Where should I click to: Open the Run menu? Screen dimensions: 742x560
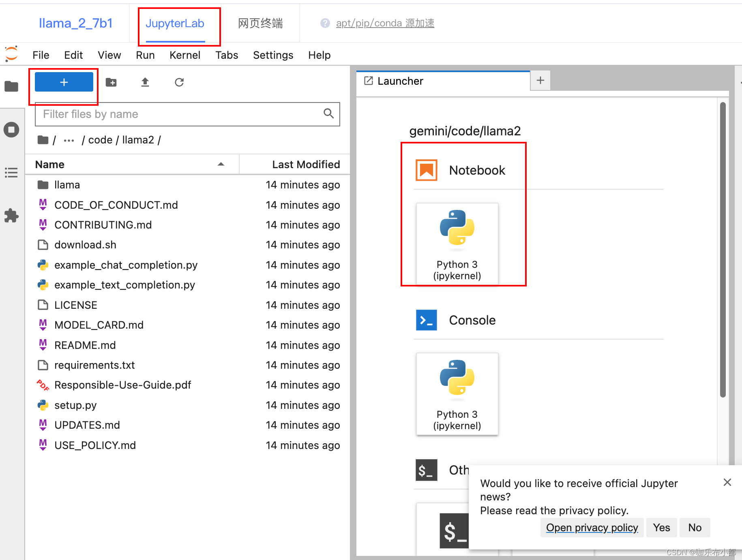[145, 55]
